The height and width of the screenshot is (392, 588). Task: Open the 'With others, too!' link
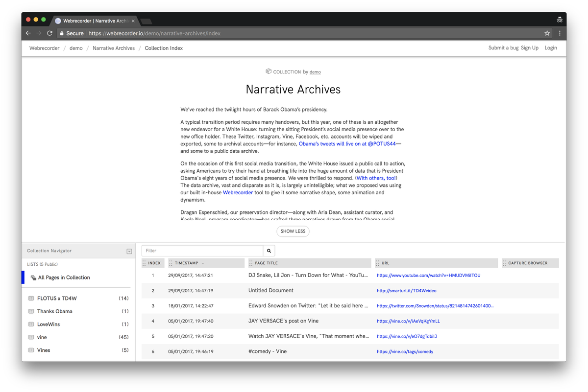(x=376, y=178)
